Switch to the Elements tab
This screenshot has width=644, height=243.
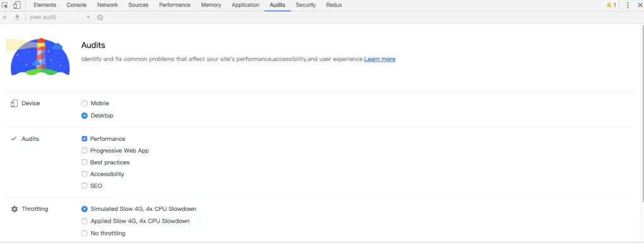coord(45,5)
